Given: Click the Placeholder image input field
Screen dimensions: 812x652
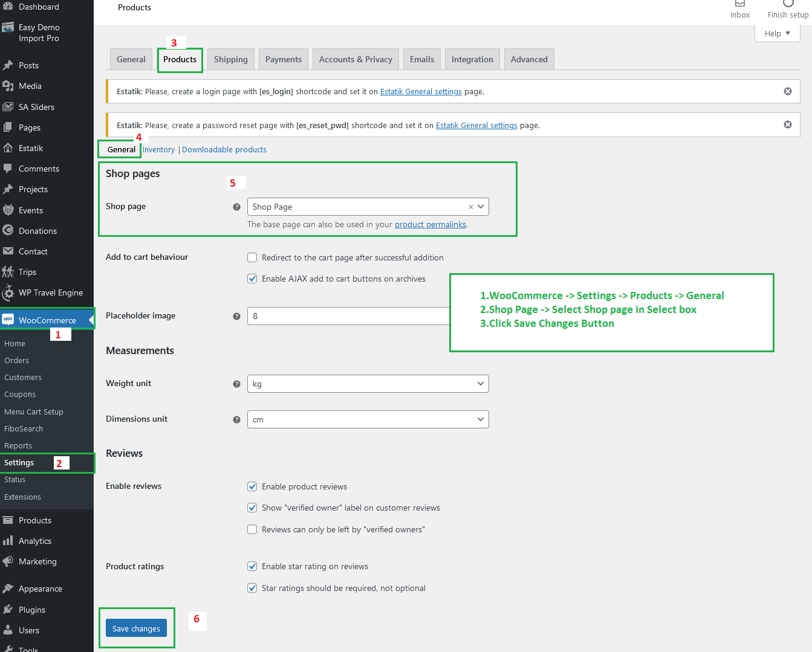Looking at the screenshot, I should pyautogui.click(x=348, y=316).
